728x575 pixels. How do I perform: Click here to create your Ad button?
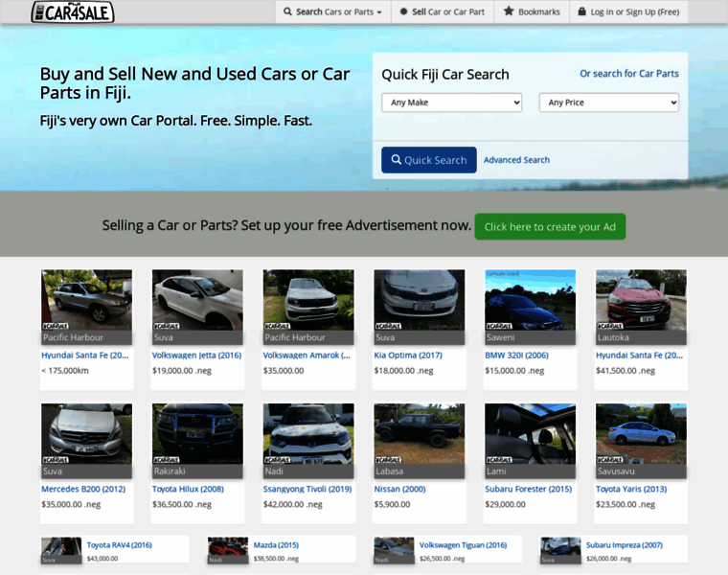point(550,227)
